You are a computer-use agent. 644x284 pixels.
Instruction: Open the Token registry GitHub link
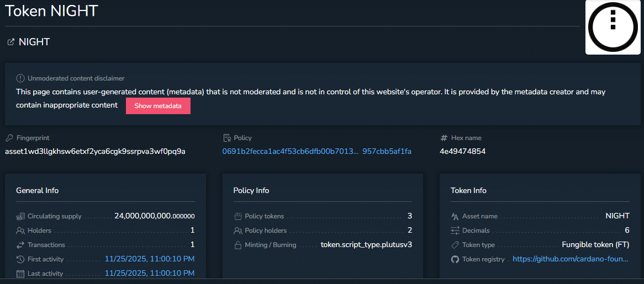coord(571,259)
